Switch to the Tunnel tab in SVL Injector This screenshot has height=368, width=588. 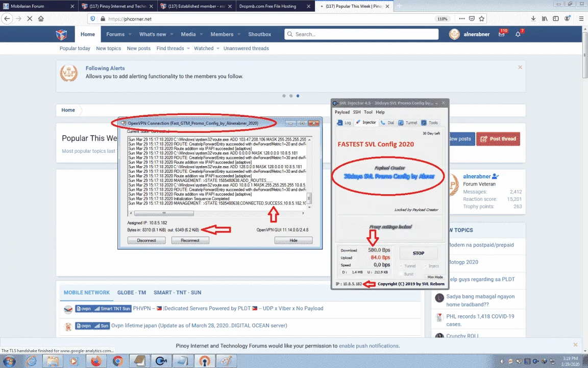pos(407,123)
